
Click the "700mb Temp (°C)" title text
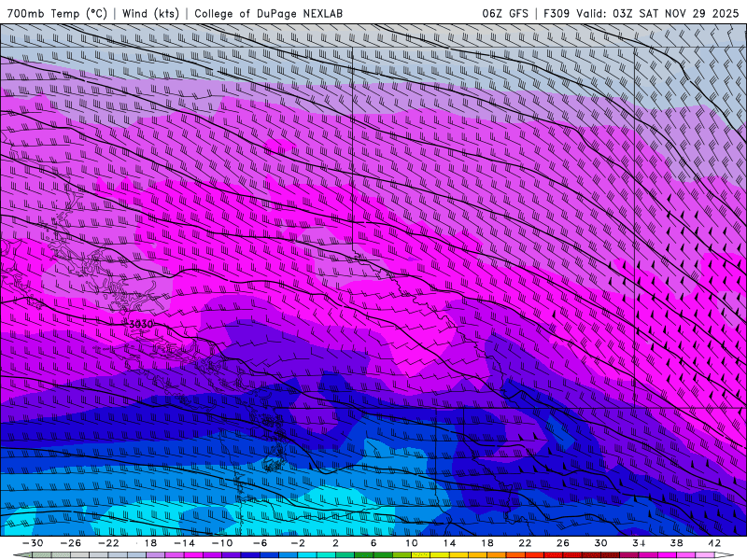tap(57, 13)
